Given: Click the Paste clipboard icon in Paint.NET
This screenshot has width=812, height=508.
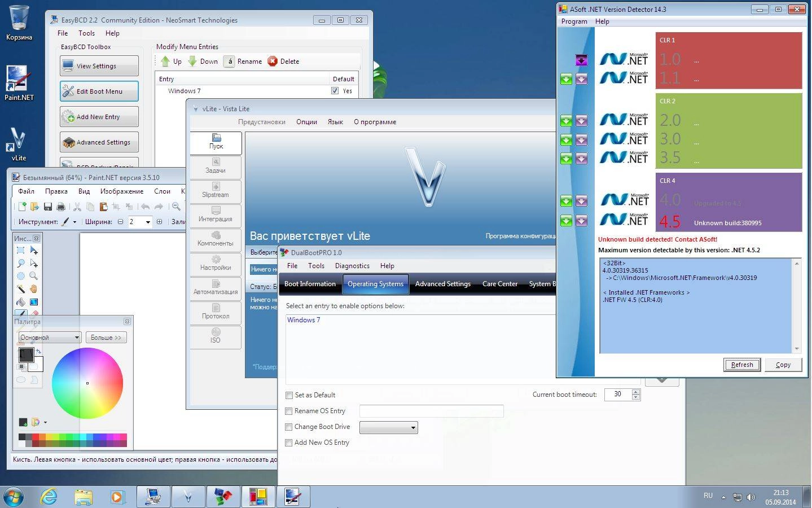Looking at the screenshot, I should tap(103, 207).
